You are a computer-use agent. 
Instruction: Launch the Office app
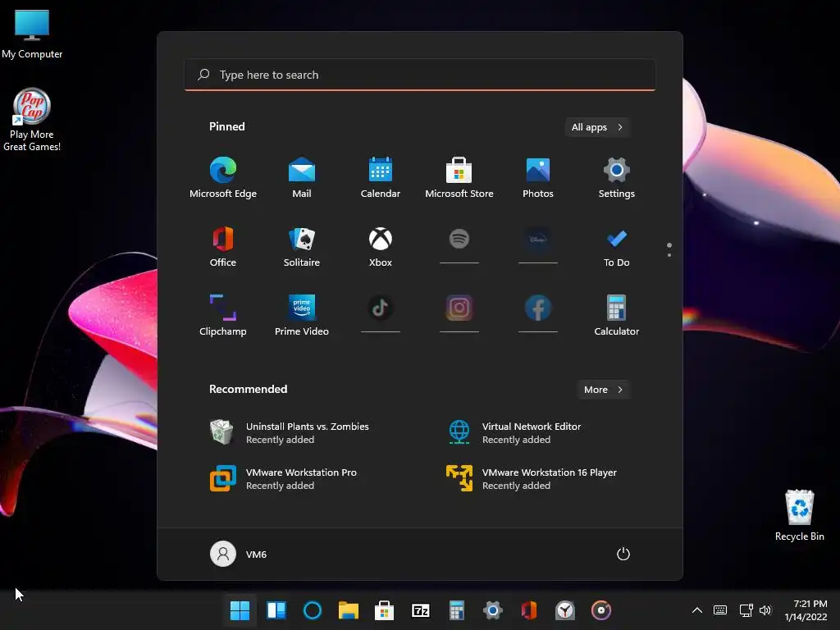coord(223,247)
